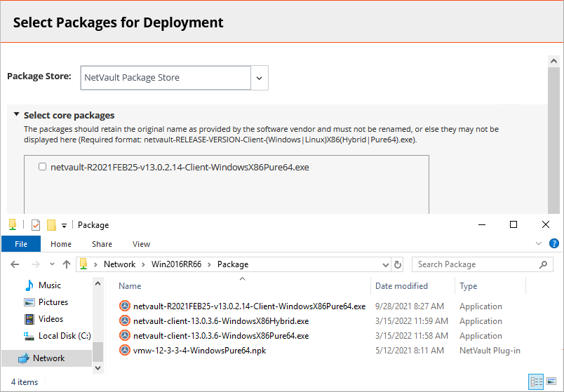Click the Back navigation arrow
This screenshot has width=564, height=392.
point(15,264)
